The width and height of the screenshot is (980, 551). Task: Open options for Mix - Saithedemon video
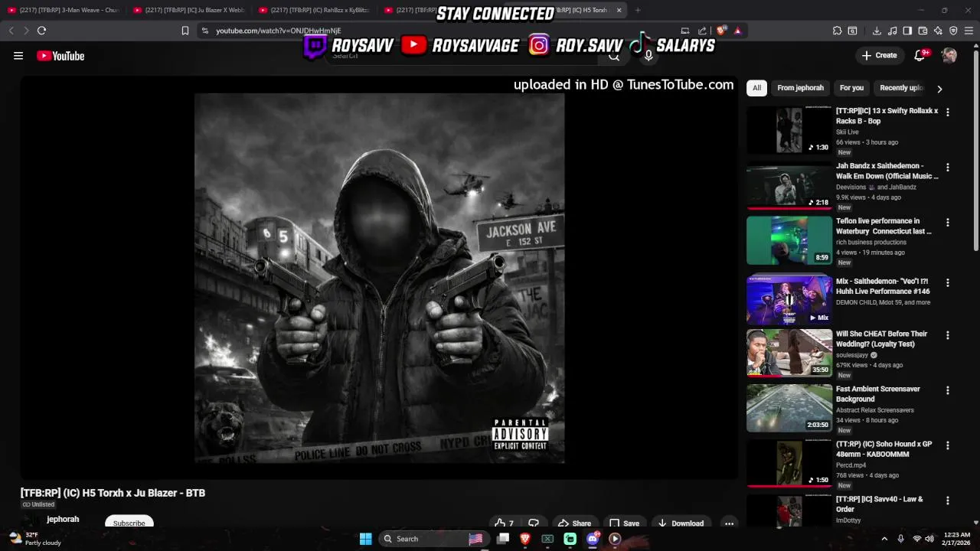coord(947,282)
